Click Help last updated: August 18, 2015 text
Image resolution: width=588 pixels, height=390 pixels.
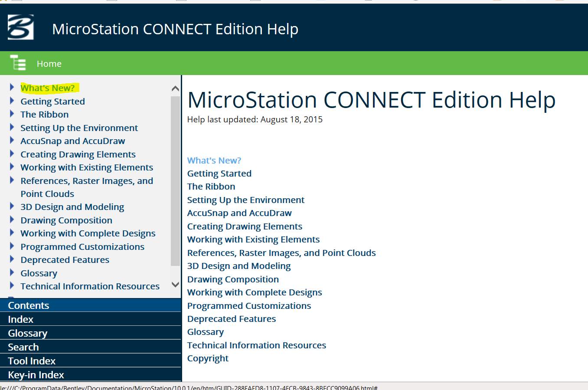255,119
